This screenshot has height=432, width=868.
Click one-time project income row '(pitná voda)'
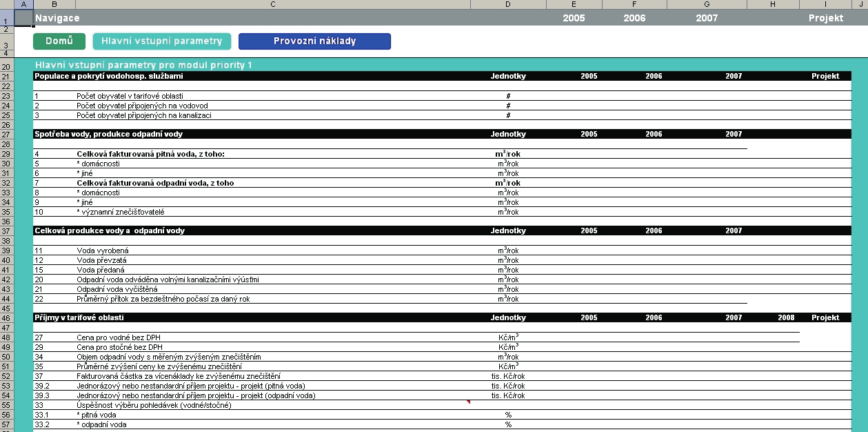click(x=191, y=386)
